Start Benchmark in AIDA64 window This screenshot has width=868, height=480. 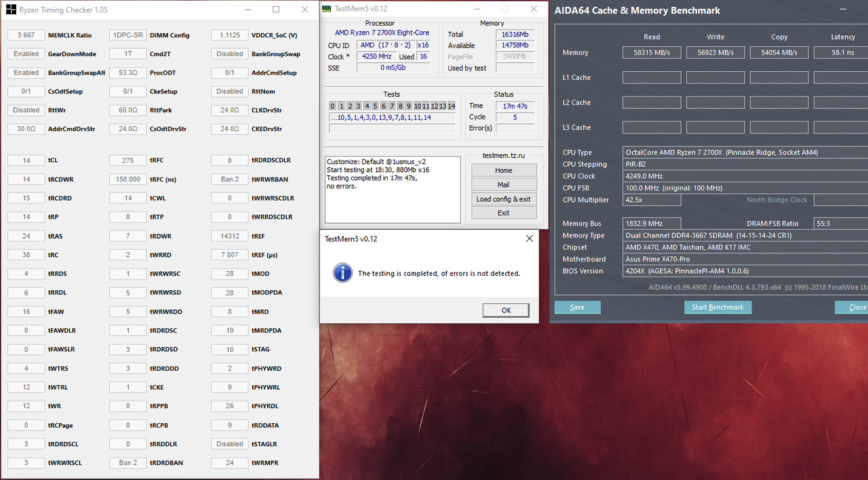[717, 307]
